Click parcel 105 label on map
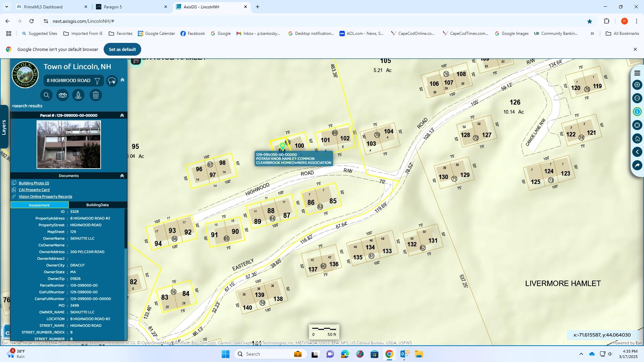This screenshot has width=644, height=362. [385, 61]
